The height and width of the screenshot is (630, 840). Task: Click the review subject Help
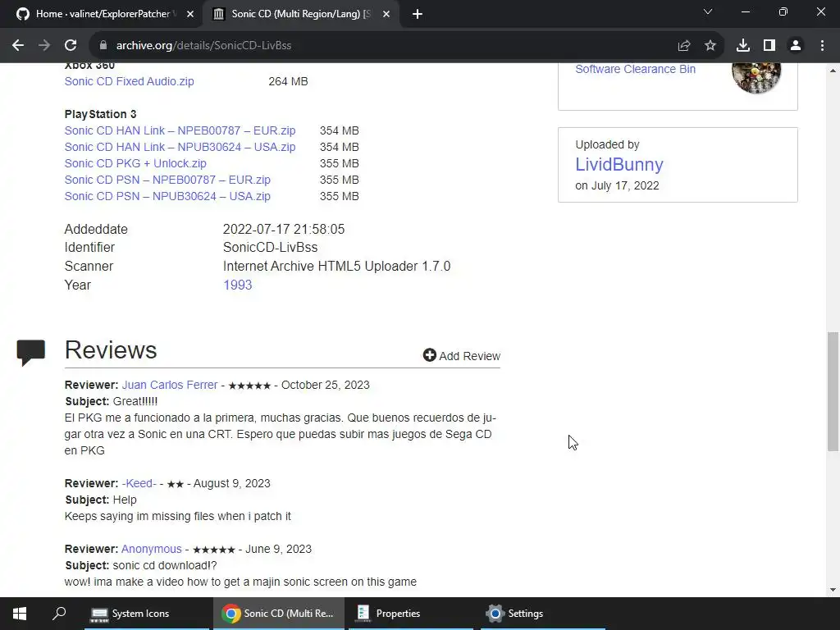tap(125, 500)
